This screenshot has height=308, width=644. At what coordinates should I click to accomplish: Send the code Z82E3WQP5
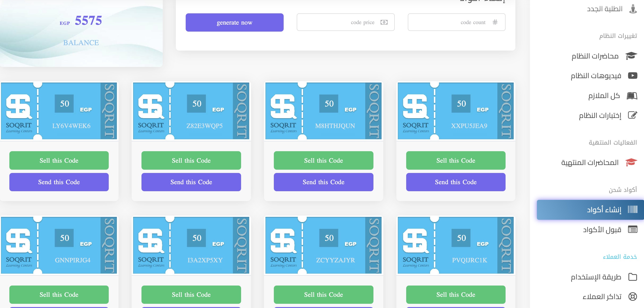pos(191,182)
